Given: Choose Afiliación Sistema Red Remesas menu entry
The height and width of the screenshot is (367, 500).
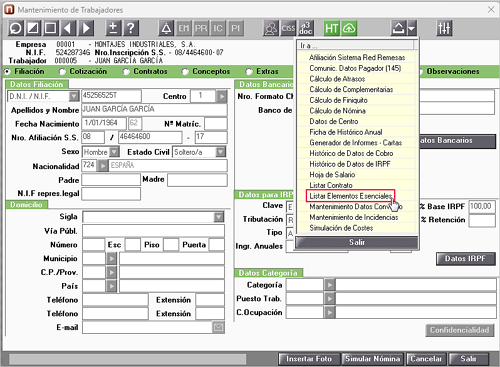Looking at the screenshot, I should (x=357, y=57).
